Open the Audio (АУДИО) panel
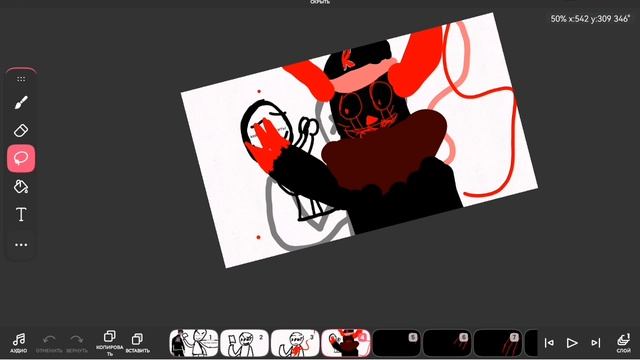 pyautogui.click(x=19, y=343)
